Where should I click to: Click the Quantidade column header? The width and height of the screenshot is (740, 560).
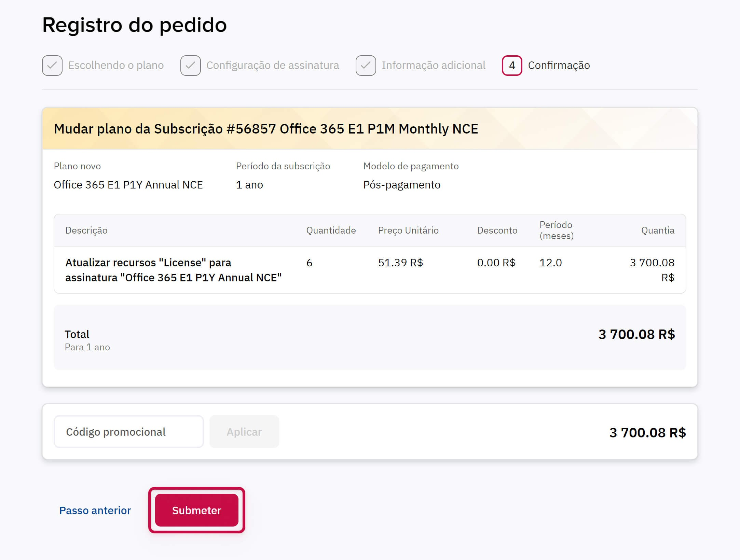(x=331, y=230)
